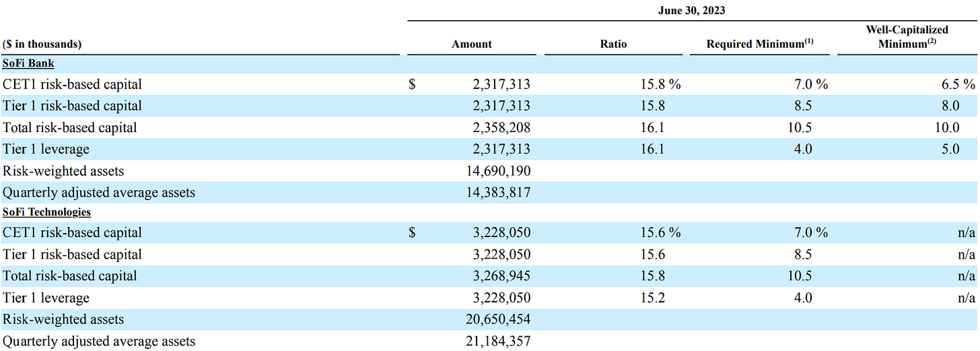The width and height of the screenshot is (980, 351).
Task: Click the amount 14,383,817
Action: (x=497, y=193)
